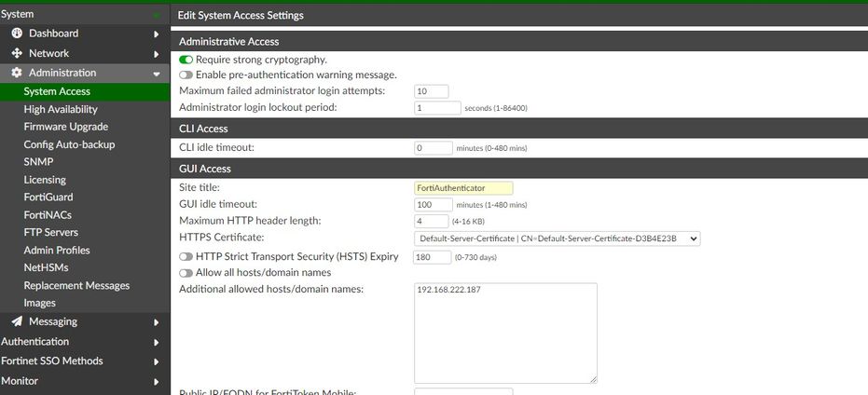This screenshot has height=395, width=868.
Task: Open High Availability settings
Action: [61, 110]
